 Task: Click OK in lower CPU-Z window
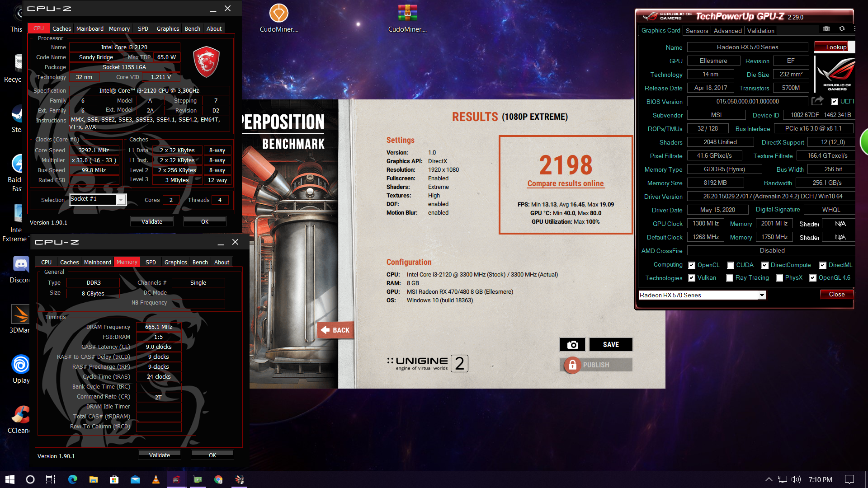click(212, 455)
